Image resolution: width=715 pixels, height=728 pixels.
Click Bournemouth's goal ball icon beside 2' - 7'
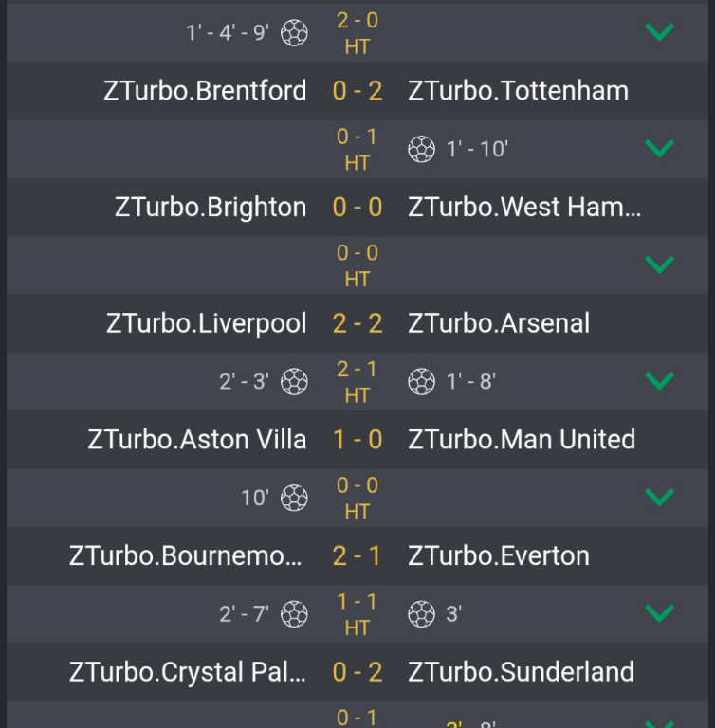(294, 614)
